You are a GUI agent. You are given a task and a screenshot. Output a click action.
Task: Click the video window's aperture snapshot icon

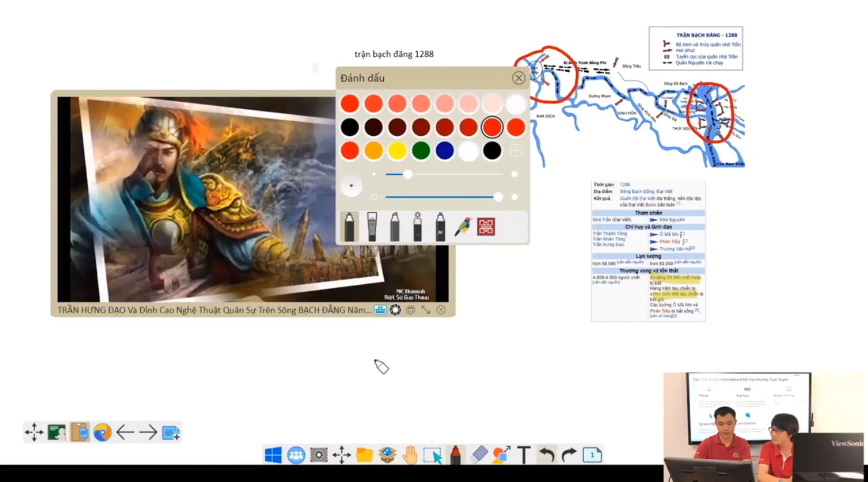pos(395,310)
